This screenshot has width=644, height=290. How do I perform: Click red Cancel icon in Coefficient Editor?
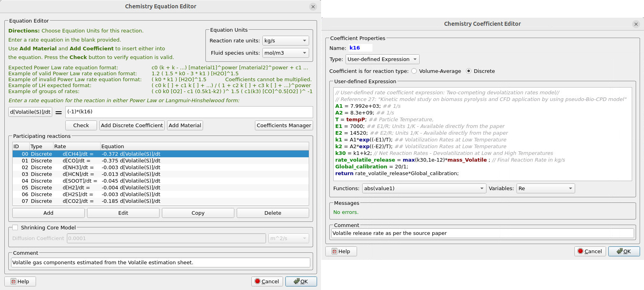pyautogui.click(x=581, y=251)
